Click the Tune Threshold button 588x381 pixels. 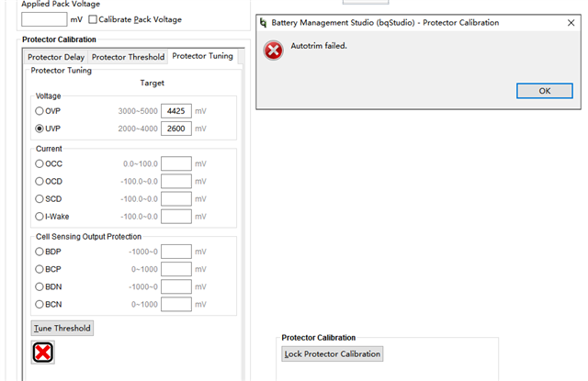[x=62, y=328]
